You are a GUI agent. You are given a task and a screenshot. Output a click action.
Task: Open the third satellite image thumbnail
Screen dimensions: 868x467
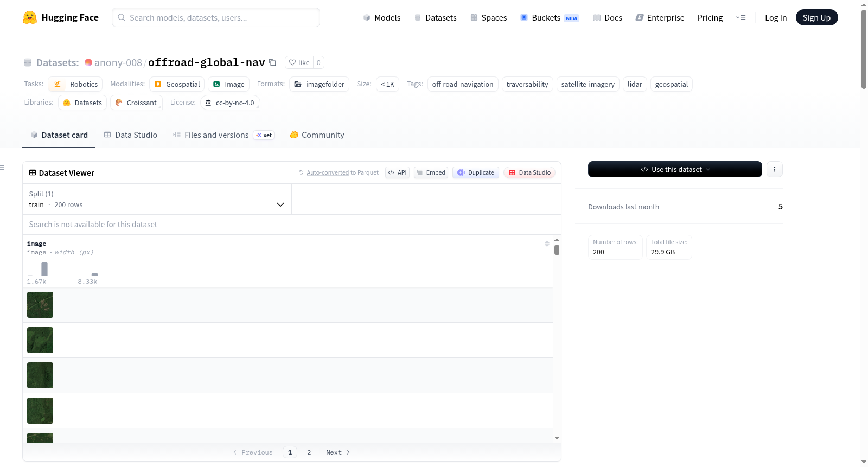coord(40,375)
